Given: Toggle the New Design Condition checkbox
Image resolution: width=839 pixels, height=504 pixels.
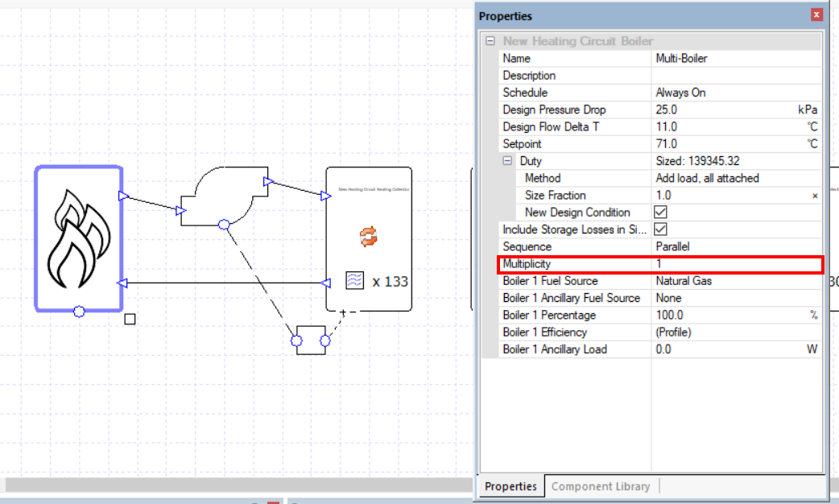Looking at the screenshot, I should point(660,212).
